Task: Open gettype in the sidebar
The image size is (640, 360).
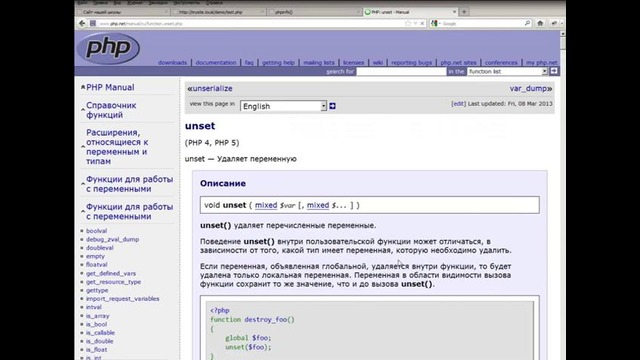Action: (x=97, y=290)
